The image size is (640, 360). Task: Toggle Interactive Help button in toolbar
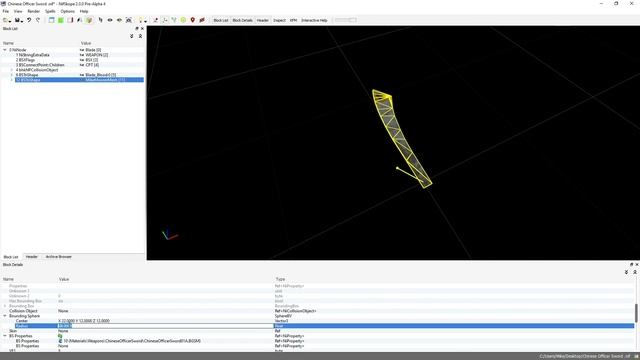(x=314, y=20)
